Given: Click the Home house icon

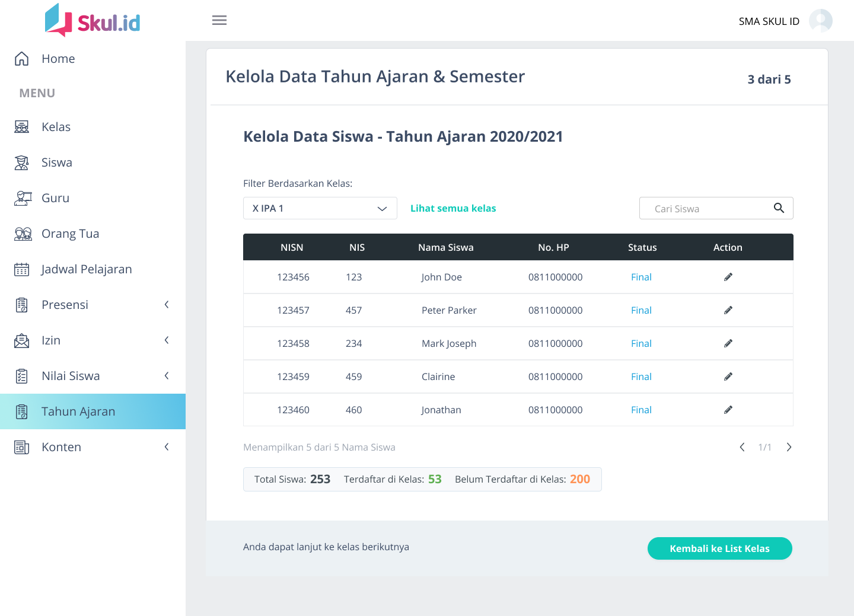Looking at the screenshot, I should tap(22, 59).
